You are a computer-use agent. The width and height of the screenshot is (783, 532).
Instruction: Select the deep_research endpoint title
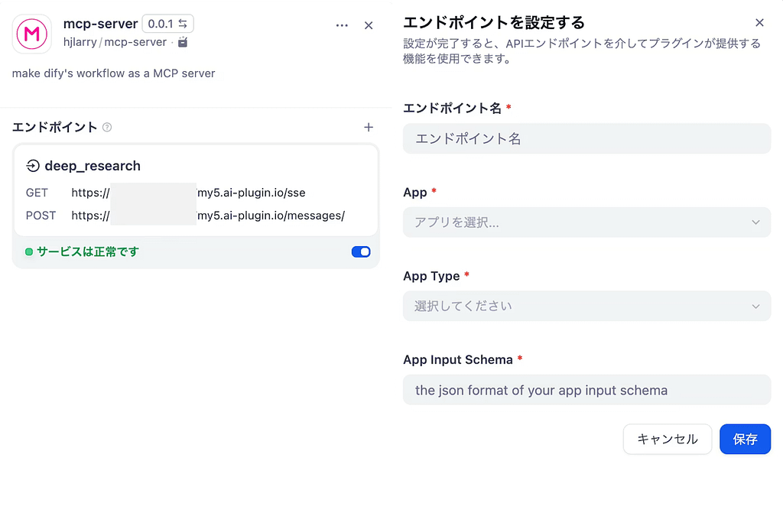(93, 166)
